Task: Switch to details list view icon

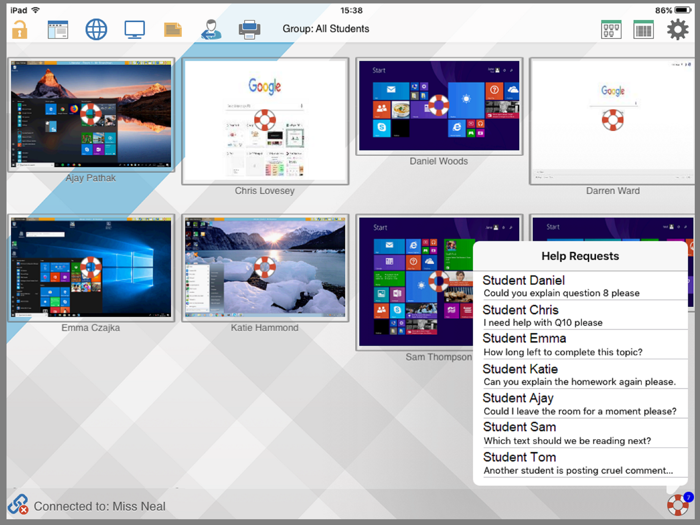Action: pos(643,30)
